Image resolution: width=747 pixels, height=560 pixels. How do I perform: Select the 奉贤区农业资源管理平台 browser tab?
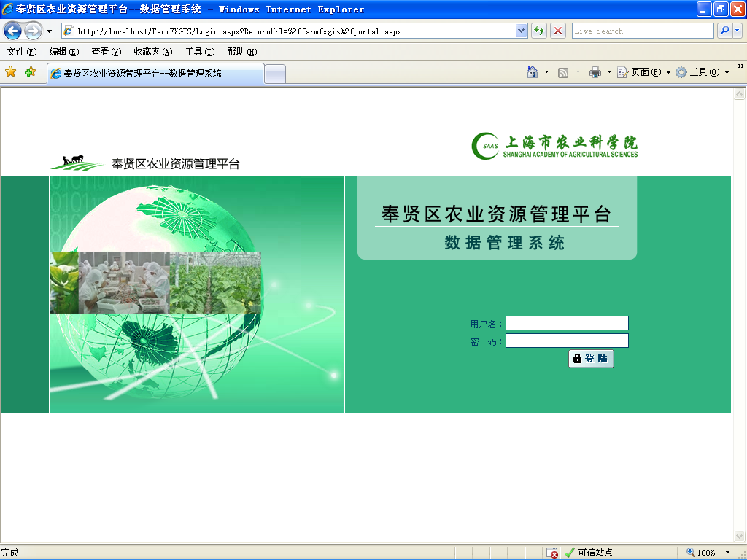[x=155, y=74]
